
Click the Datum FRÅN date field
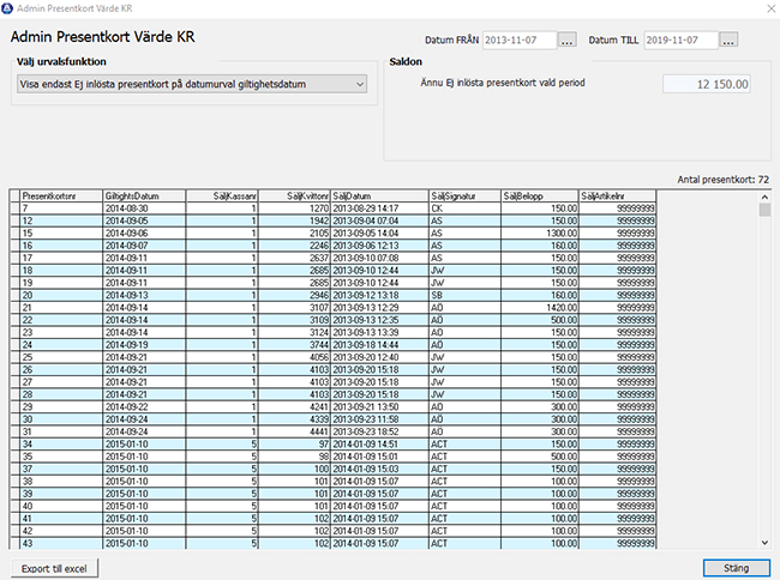(x=519, y=40)
